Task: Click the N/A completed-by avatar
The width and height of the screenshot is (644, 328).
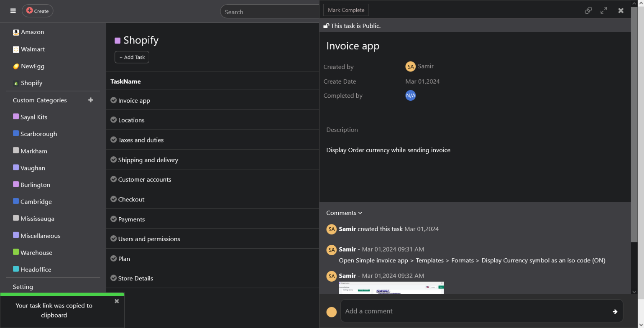Action: [x=410, y=96]
